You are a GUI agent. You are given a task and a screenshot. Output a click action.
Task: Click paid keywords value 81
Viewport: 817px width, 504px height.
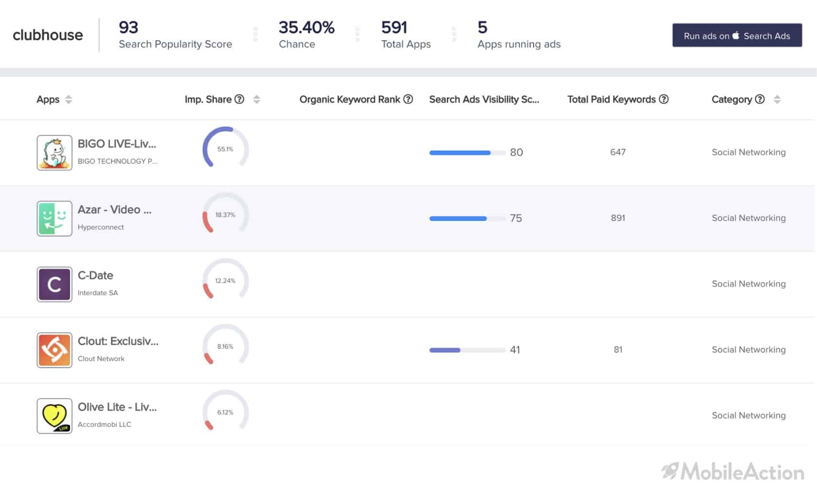(x=618, y=350)
